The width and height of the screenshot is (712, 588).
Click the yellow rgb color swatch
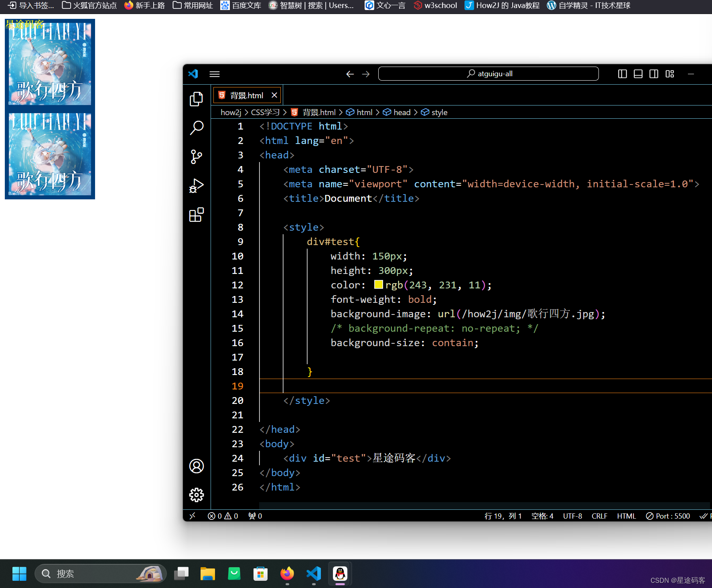click(x=378, y=284)
